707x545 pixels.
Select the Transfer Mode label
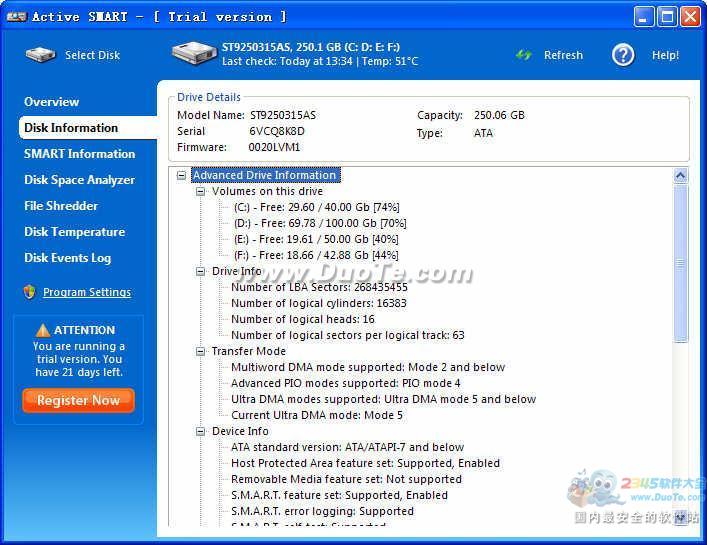click(x=248, y=351)
